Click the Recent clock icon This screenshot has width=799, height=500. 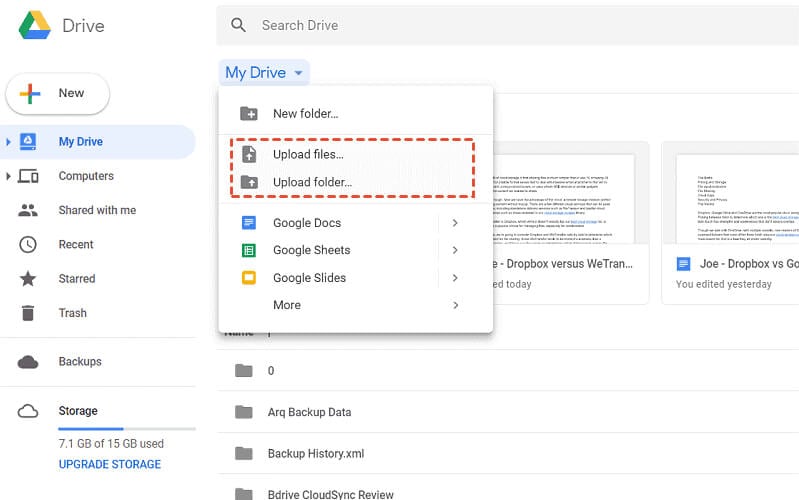[x=28, y=244]
